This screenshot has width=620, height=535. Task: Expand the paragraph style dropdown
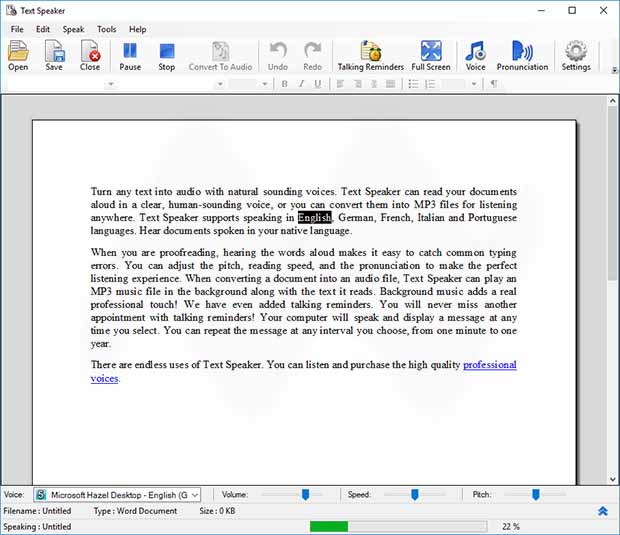click(111, 84)
